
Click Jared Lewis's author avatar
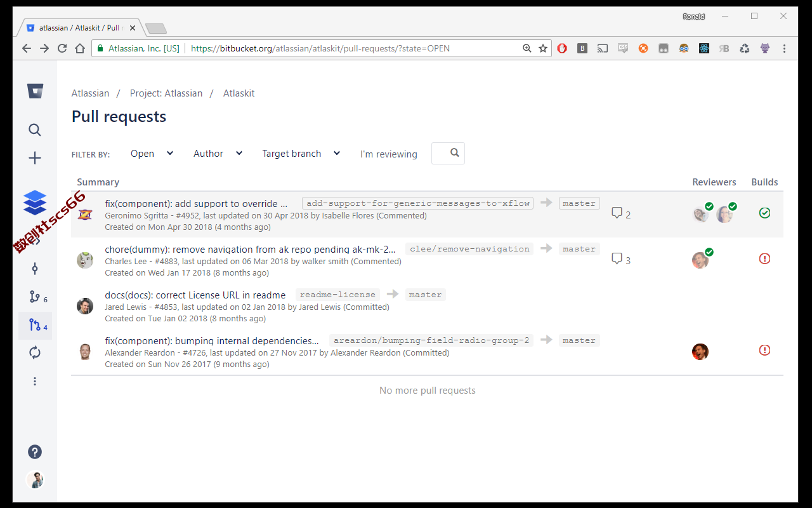(x=85, y=306)
